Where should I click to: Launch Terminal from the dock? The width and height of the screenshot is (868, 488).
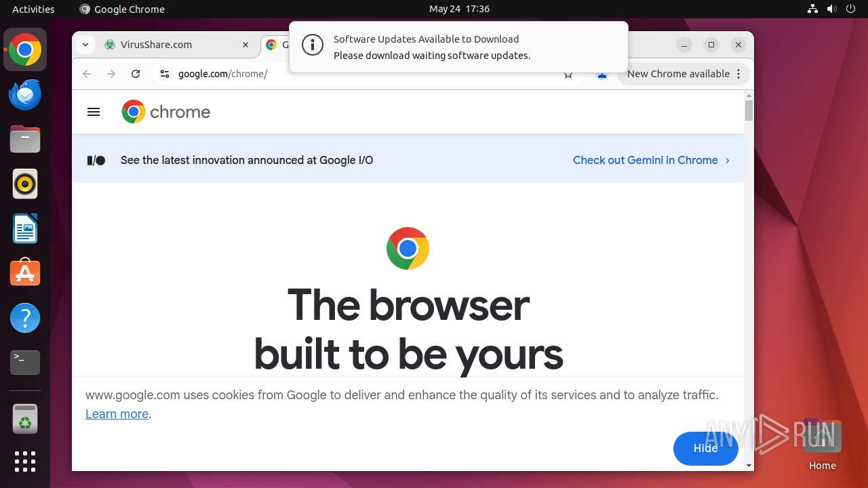click(25, 363)
